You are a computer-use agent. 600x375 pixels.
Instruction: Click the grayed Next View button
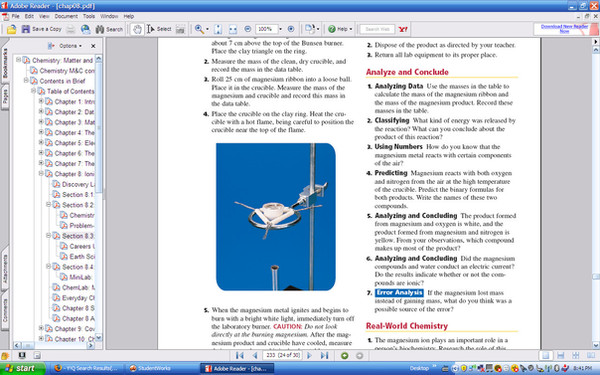tap(359, 355)
